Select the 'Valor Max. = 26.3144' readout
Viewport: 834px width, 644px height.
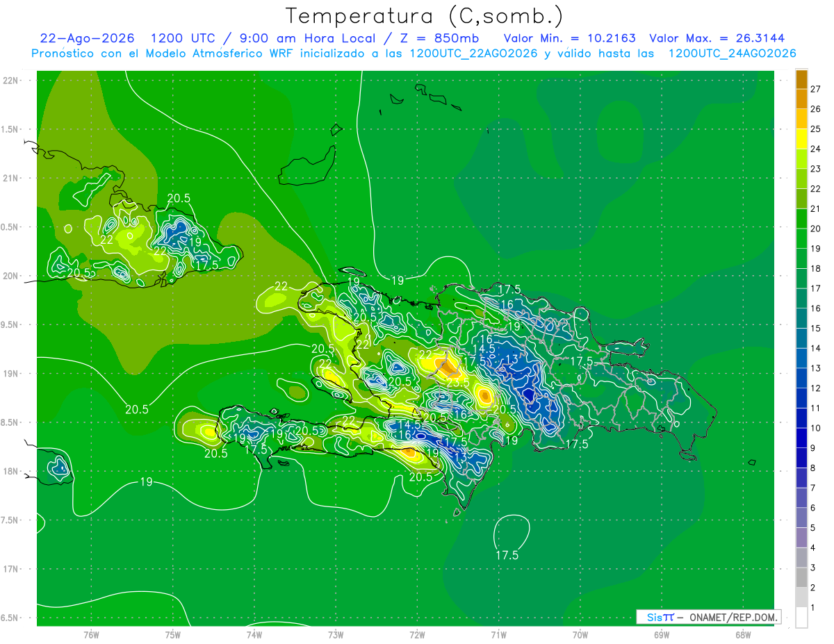(717, 38)
